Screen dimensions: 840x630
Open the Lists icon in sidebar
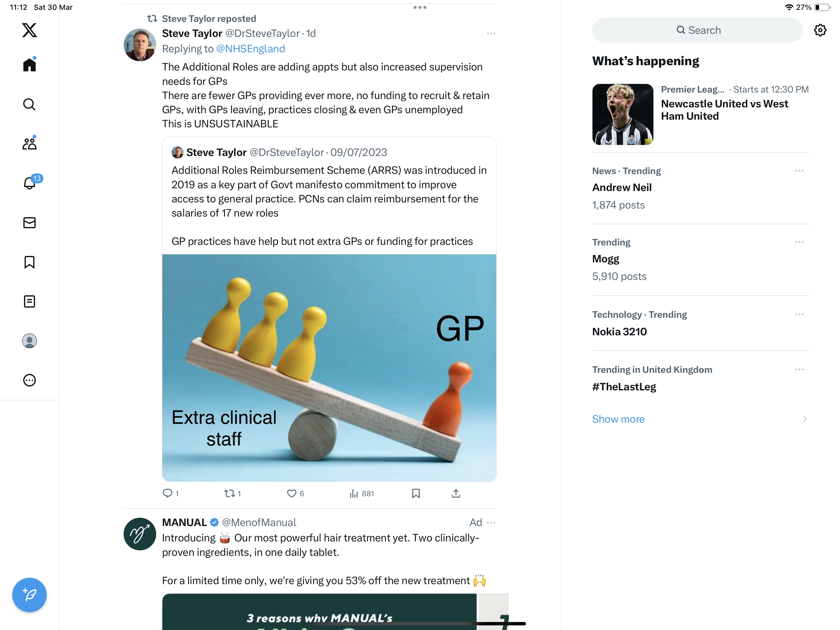[x=29, y=301]
